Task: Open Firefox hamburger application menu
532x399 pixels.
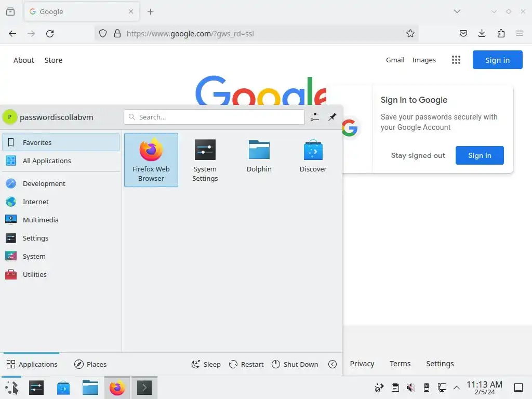Action: 520,34
